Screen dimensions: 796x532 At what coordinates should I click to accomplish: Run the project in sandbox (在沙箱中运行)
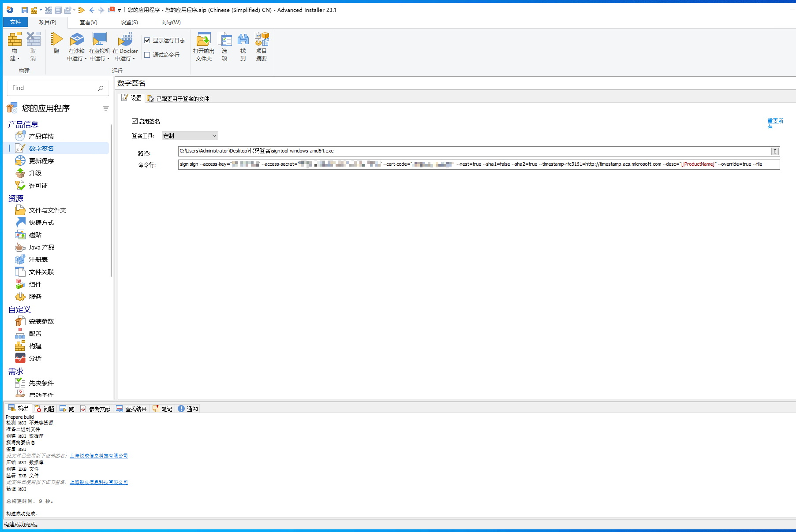(x=77, y=46)
